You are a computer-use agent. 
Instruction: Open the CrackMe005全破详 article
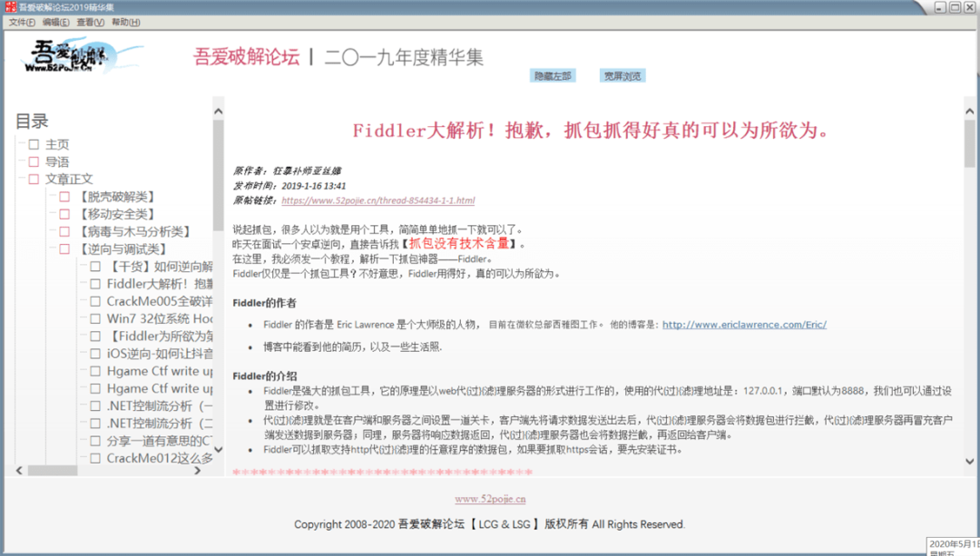pyautogui.click(x=160, y=302)
